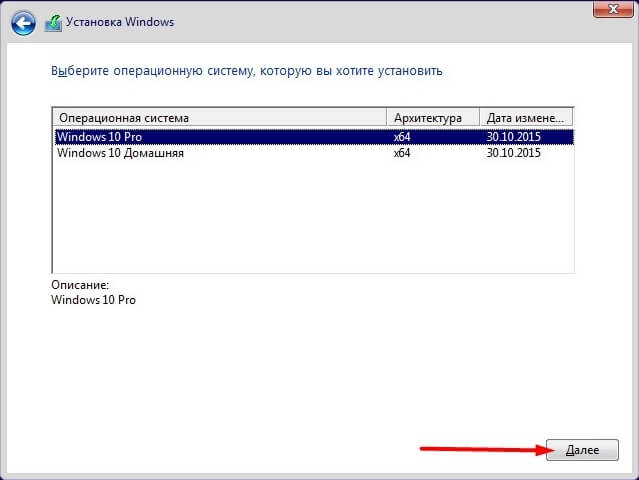Click the 30.10.2015 date in Pro row
Viewport: 639px width, 480px height.
tap(513, 137)
